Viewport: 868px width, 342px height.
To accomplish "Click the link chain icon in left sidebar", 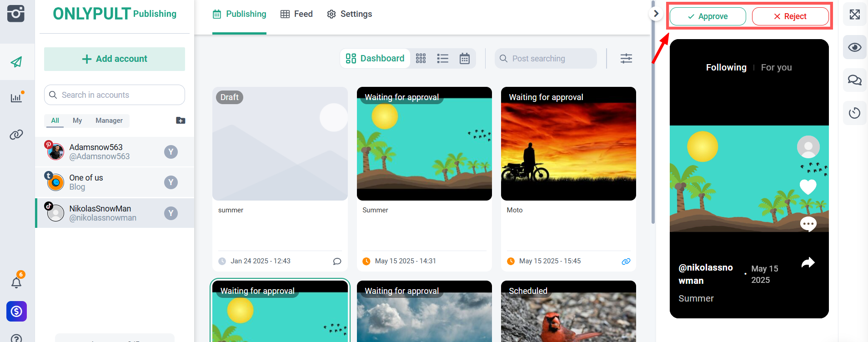I will 16,135.
